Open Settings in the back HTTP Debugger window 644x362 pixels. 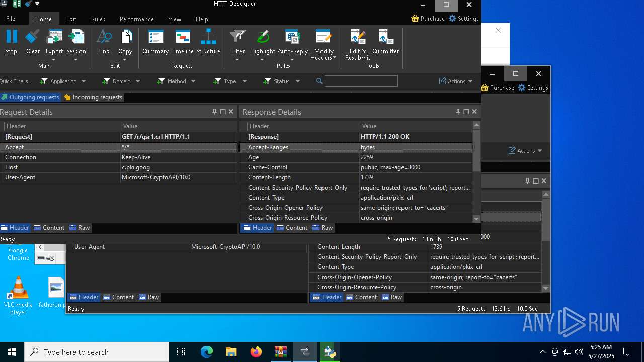tap(533, 88)
